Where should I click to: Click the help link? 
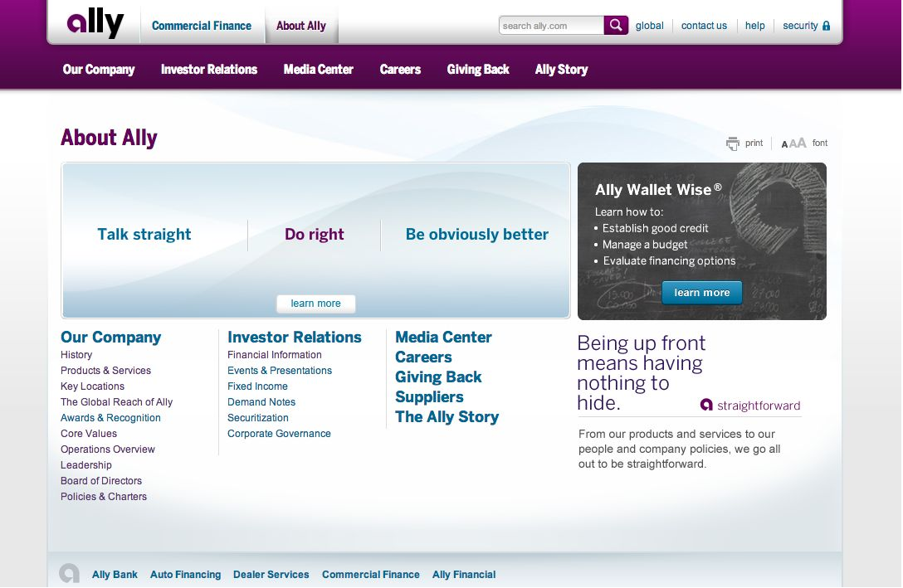tap(755, 26)
